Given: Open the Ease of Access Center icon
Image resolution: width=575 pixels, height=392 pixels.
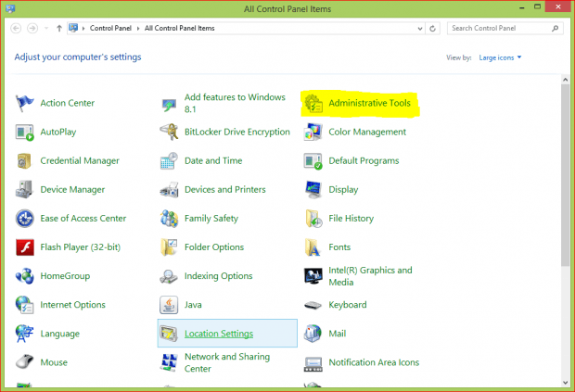Looking at the screenshot, I should tap(24, 219).
